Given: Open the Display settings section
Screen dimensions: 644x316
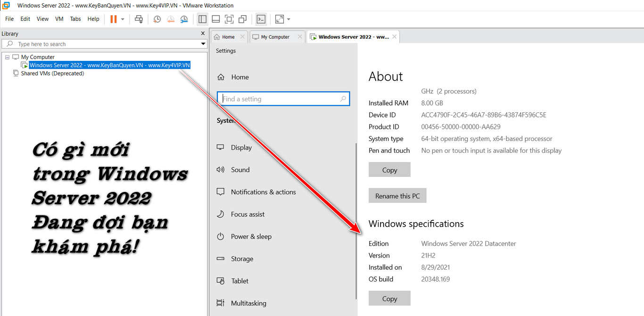Looking at the screenshot, I should [241, 147].
